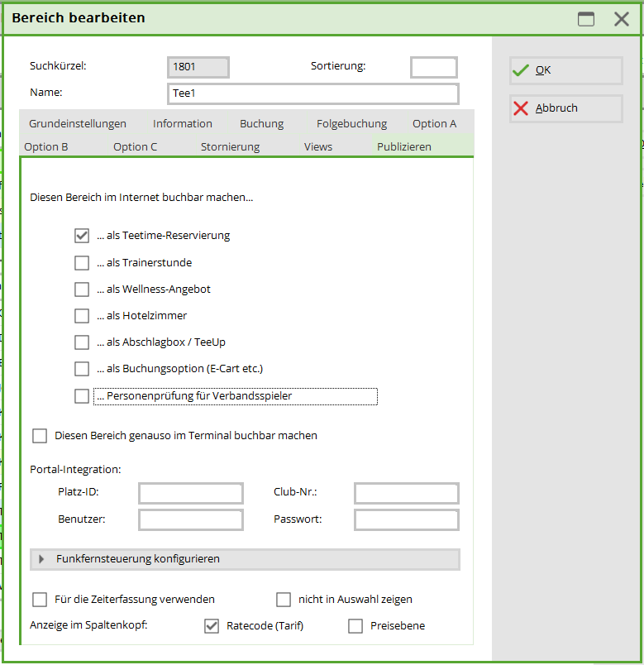Screen dimensions: 644x665
Task: Focus the Platz-ID input field
Action: tap(191, 494)
